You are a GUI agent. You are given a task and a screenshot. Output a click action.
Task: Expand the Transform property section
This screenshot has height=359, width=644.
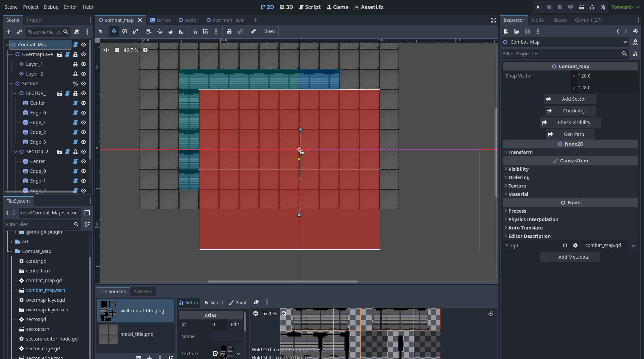coord(520,152)
